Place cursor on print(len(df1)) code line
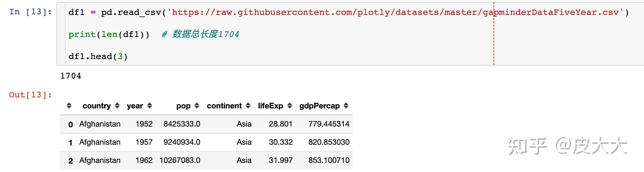Screen dimensions: 644x172 coord(109,34)
